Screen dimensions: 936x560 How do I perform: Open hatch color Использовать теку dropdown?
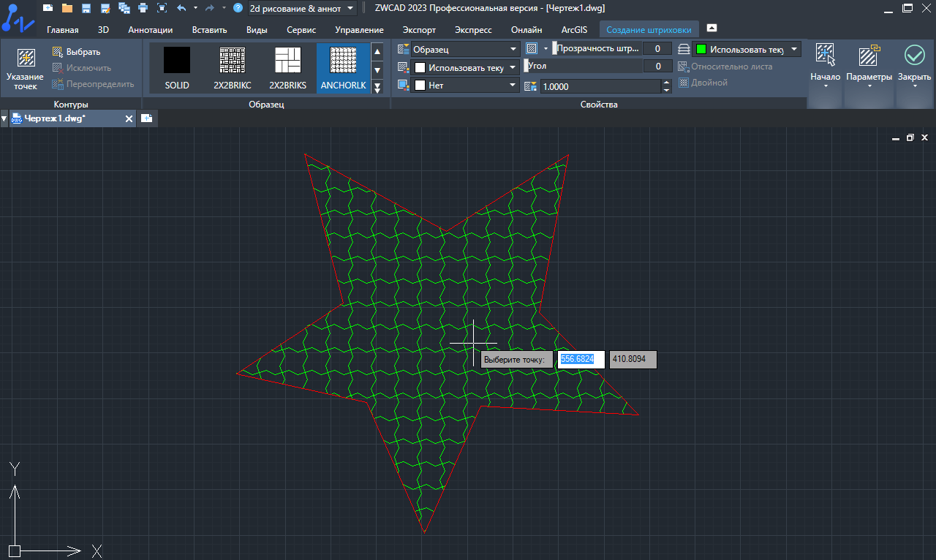coord(465,67)
